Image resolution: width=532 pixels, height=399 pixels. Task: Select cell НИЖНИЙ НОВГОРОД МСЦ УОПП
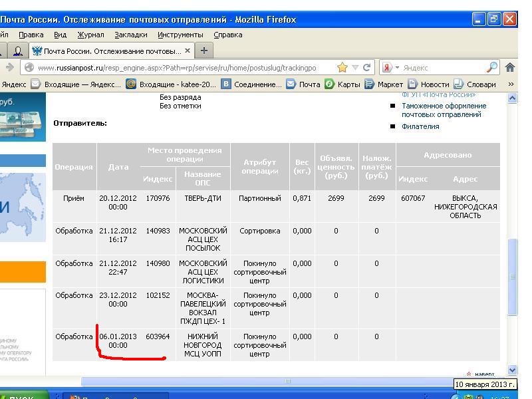[203, 345]
